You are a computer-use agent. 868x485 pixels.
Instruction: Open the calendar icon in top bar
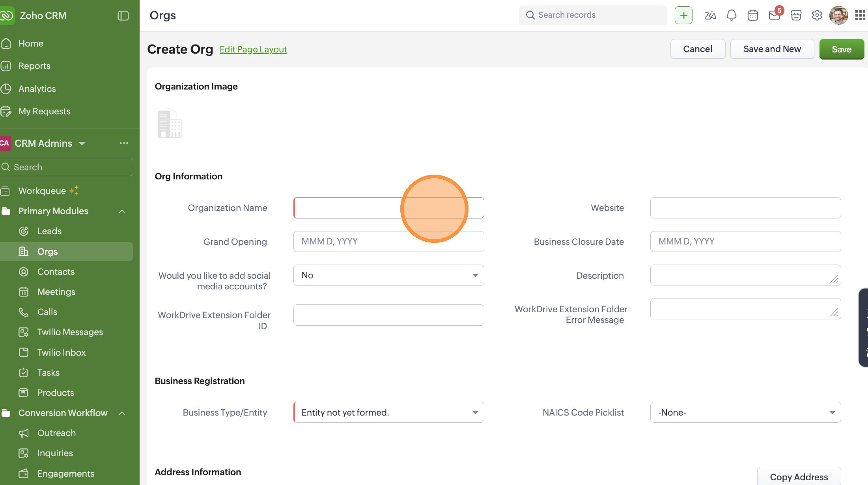pyautogui.click(x=752, y=15)
